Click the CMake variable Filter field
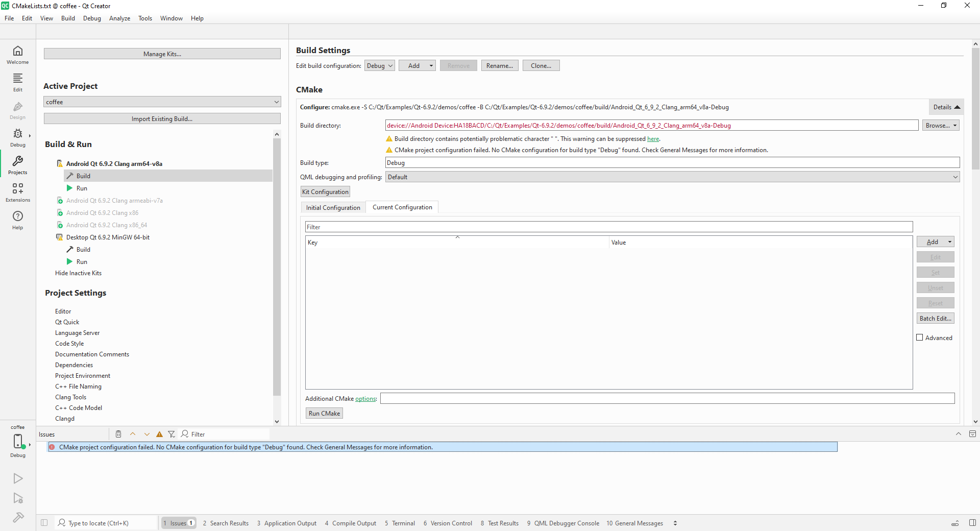Screen dimensions: 980x531 (x=609, y=227)
